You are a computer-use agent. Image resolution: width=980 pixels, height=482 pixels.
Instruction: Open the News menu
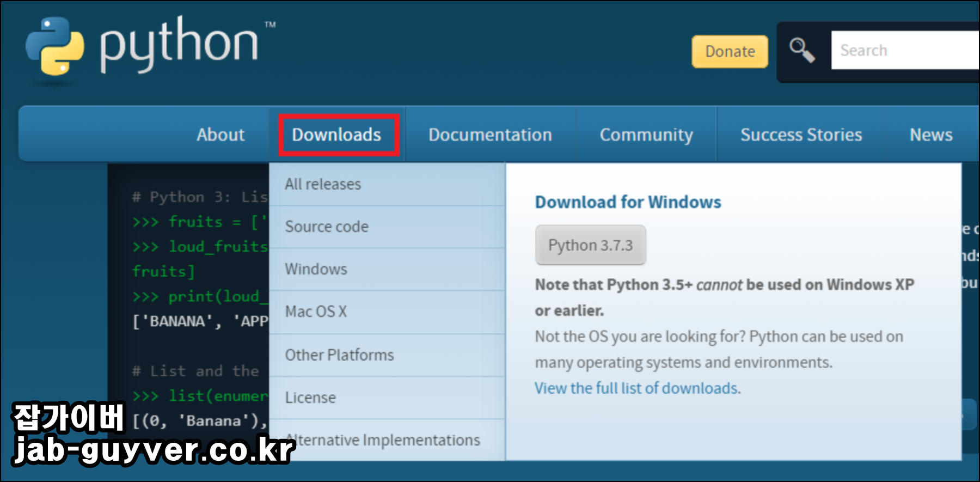pyautogui.click(x=931, y=135)
